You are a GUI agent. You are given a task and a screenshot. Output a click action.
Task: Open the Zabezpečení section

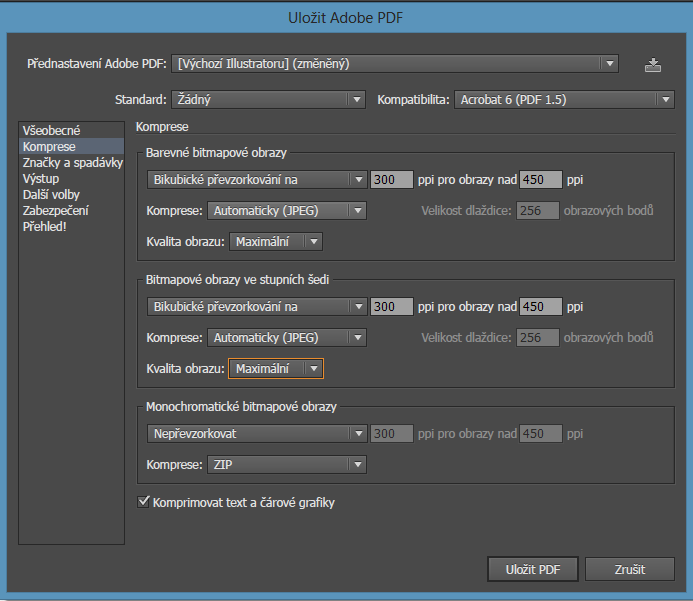(x=56, y=211)
